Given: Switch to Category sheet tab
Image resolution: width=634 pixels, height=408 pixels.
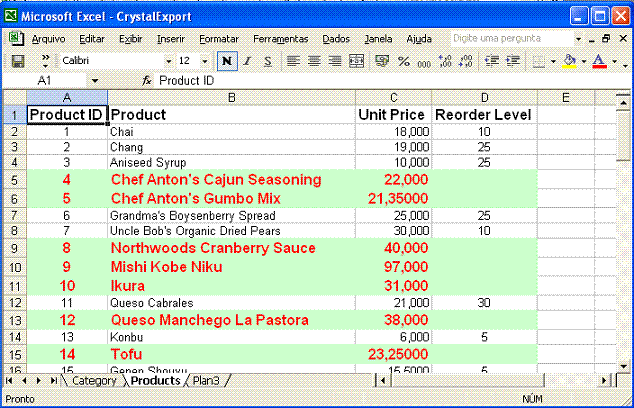Looking at the screenshot, I should point(94,381).
